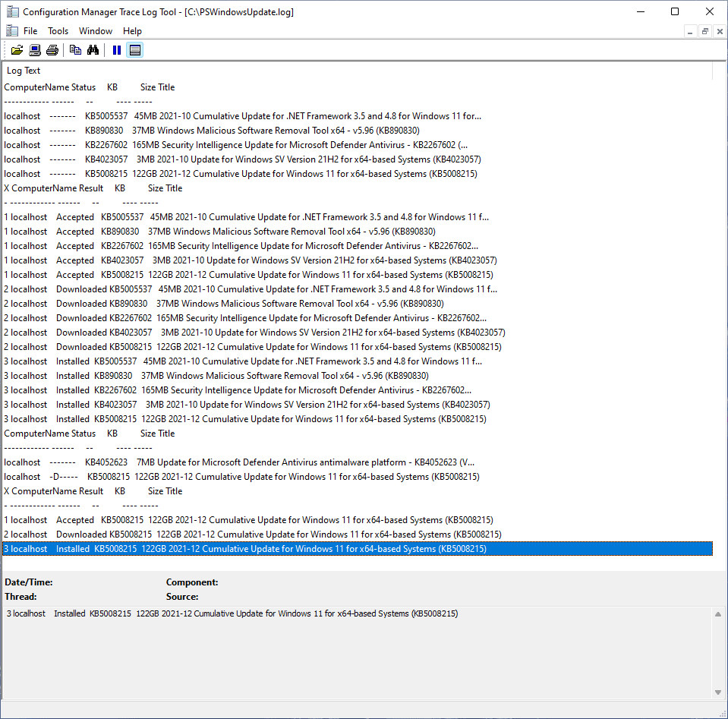Click scroll down arrow in details pane
Screen dimensions: 728x719
pos(718,692)
